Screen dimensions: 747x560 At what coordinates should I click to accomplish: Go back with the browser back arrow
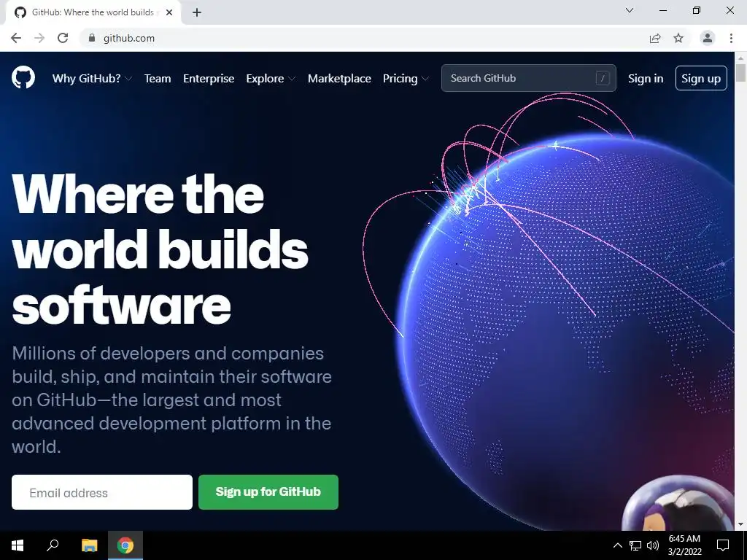point(16,38)
